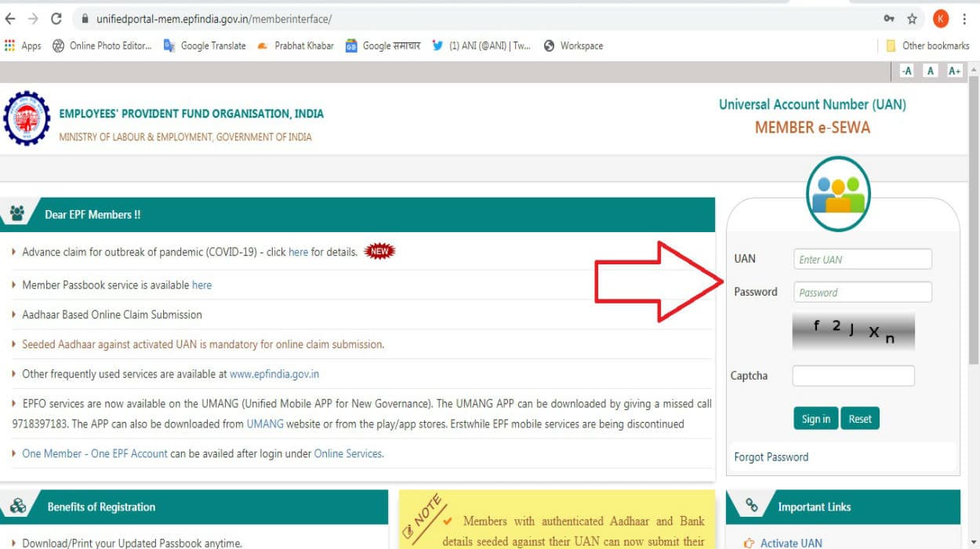This screenshot has width=980, height=549.
Task: Click the EPFO organisation logo
Action: 27,118
